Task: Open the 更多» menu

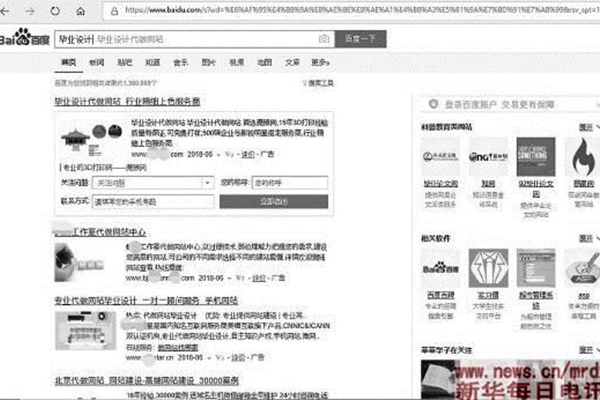Action: (x=320, y=62)
